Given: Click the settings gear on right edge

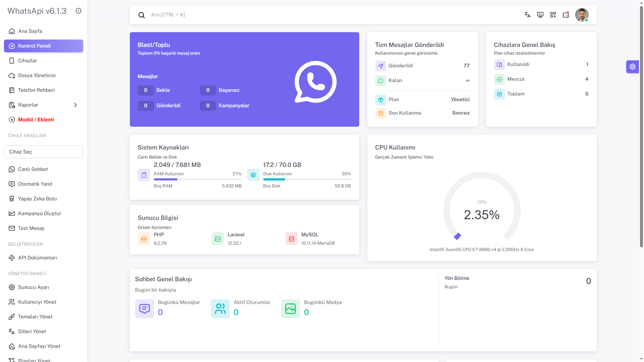Looking at the screenshot, I should click(633, 66).
